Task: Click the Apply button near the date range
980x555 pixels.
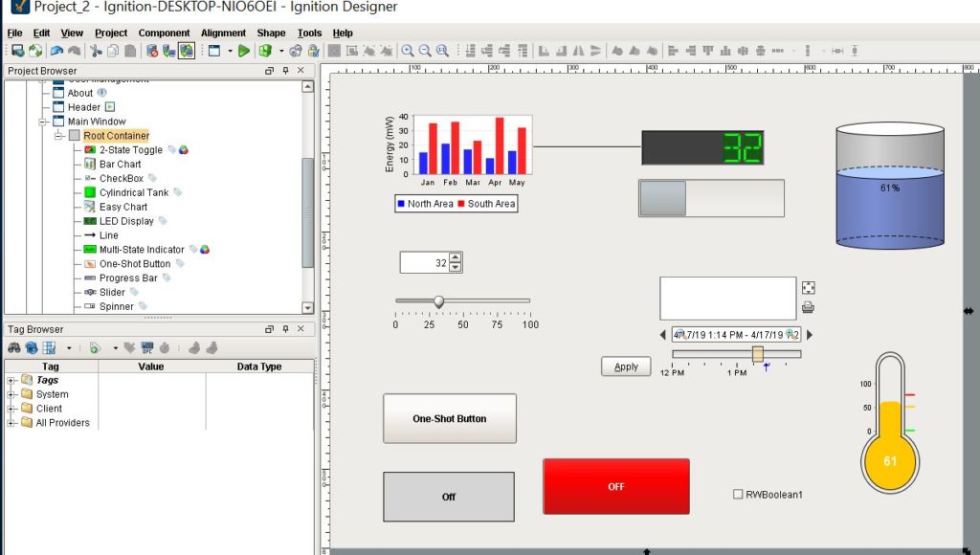Action: (625, 366)
